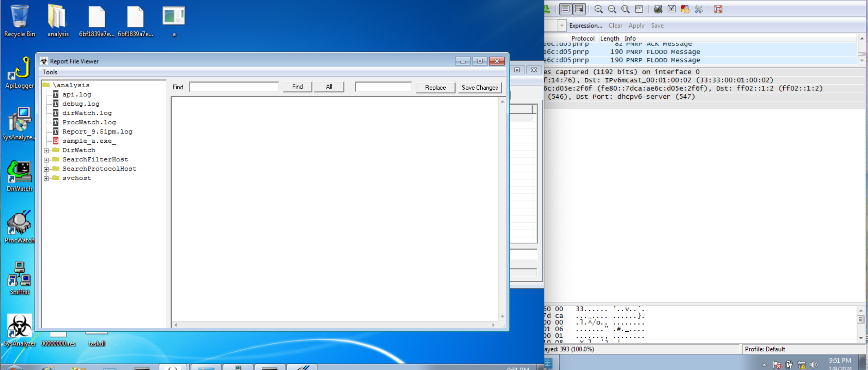Click the replacement text input field
Viewport: 868px width, 370px height.
pyautogui.click(x=383, y=87)
